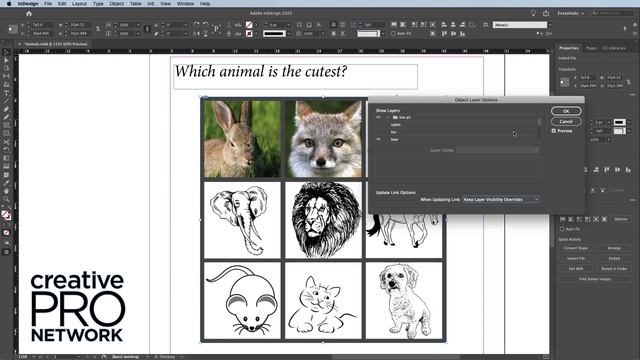
Task: Open the Object menu
Action: 116,3
